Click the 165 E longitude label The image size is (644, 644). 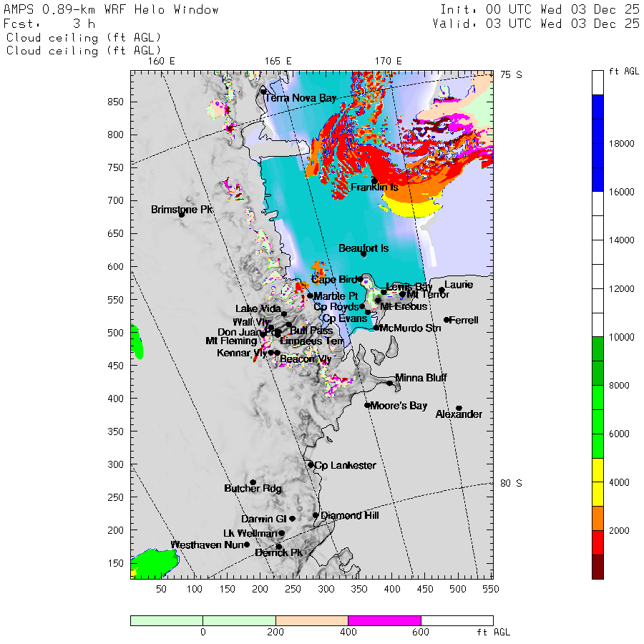click(278, 62)
